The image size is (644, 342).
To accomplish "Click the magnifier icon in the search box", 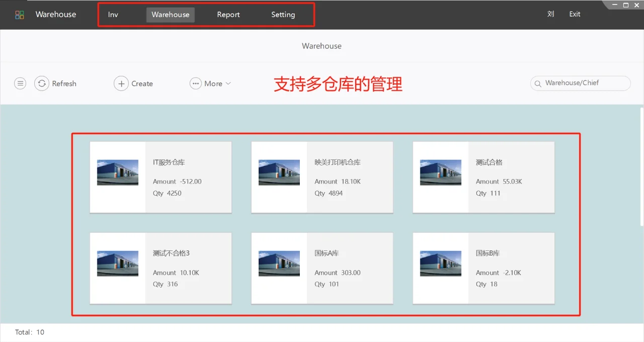I will coord(537,83).
